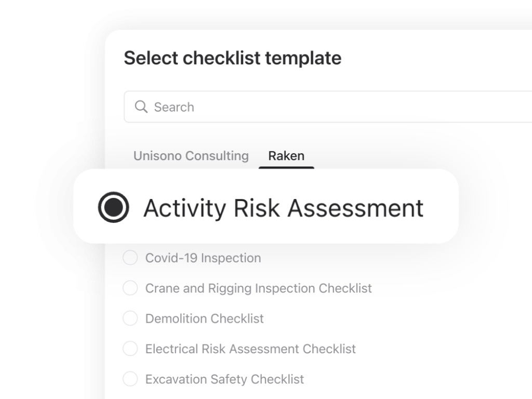This screenshot has width=532, height=399.
Task: Click the Electrical Risk Assessment Checklist text
Action: click(251, 349)
